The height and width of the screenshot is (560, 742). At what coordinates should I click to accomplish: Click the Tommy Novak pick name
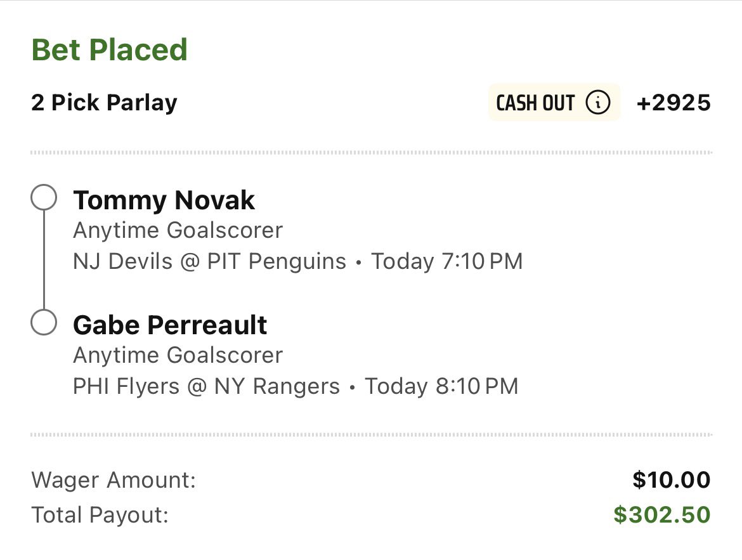pos(164,200)
